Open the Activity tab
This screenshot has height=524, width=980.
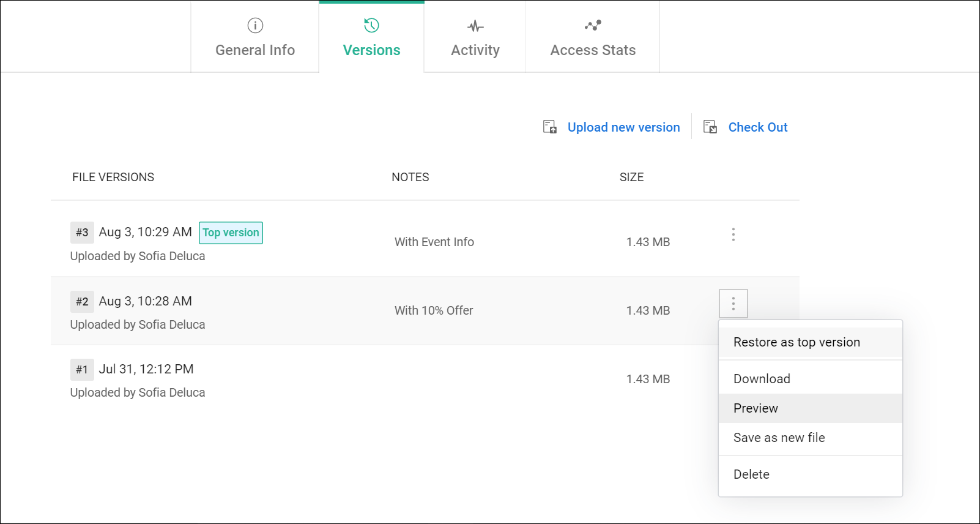point(475,50)
